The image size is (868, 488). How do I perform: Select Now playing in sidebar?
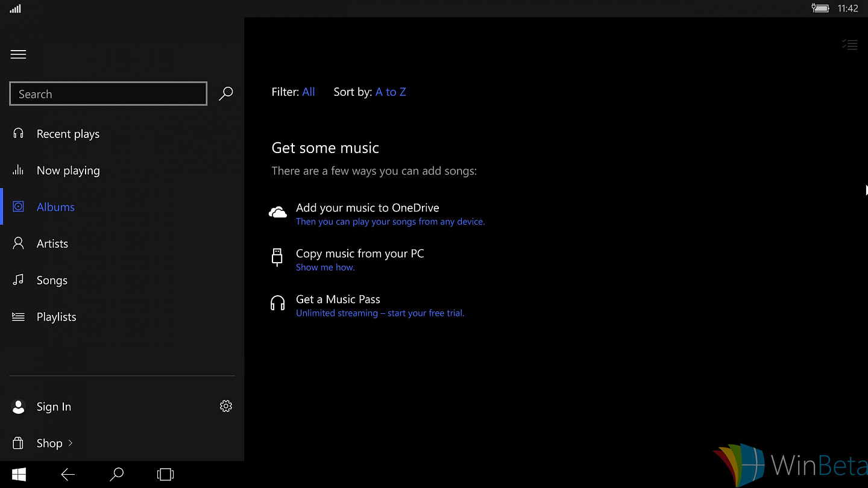[x=122, y=170]
